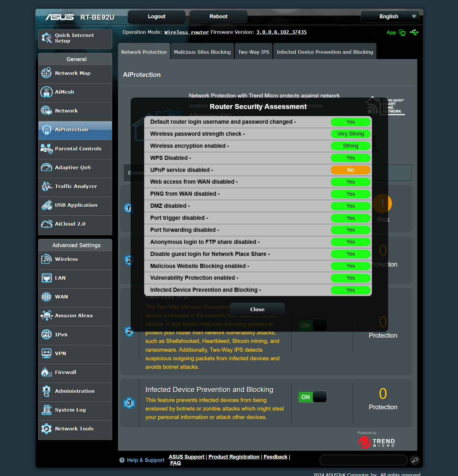Click the device status icon beside App
Image resolution: width=458 pixels, height=476 pixels.
coord(402,33)
